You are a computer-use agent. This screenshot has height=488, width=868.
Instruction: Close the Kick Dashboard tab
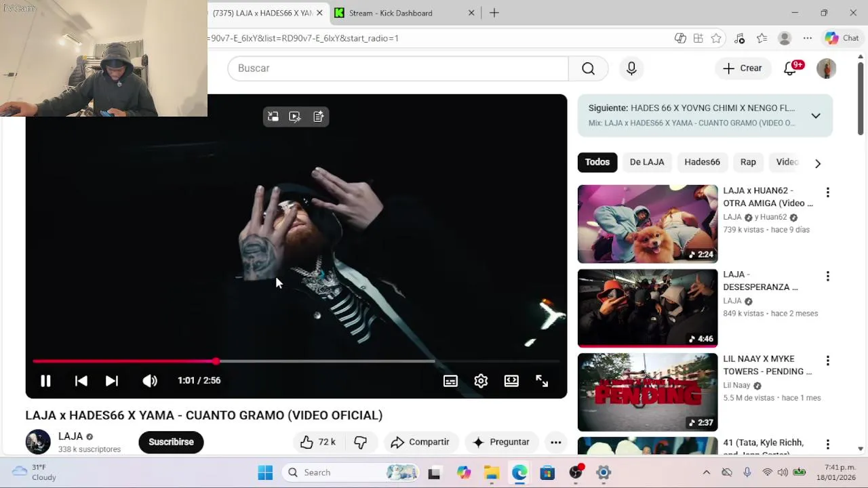click(x=472, y=13)
